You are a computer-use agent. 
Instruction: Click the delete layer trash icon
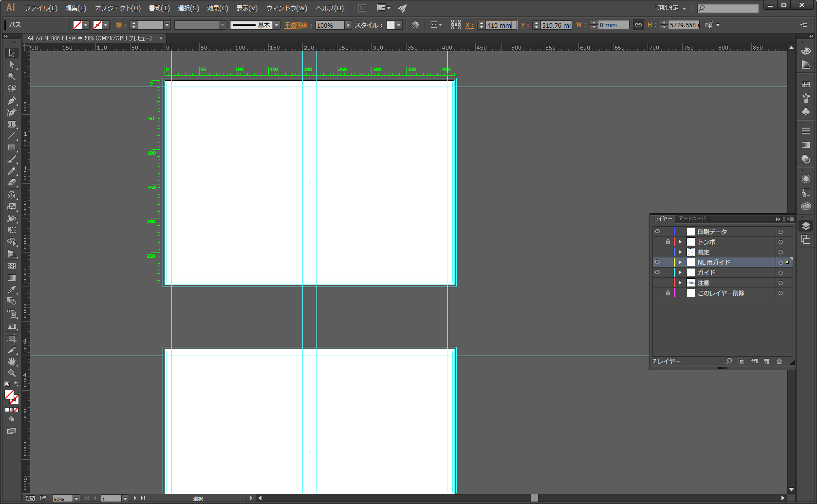[779, 361]
